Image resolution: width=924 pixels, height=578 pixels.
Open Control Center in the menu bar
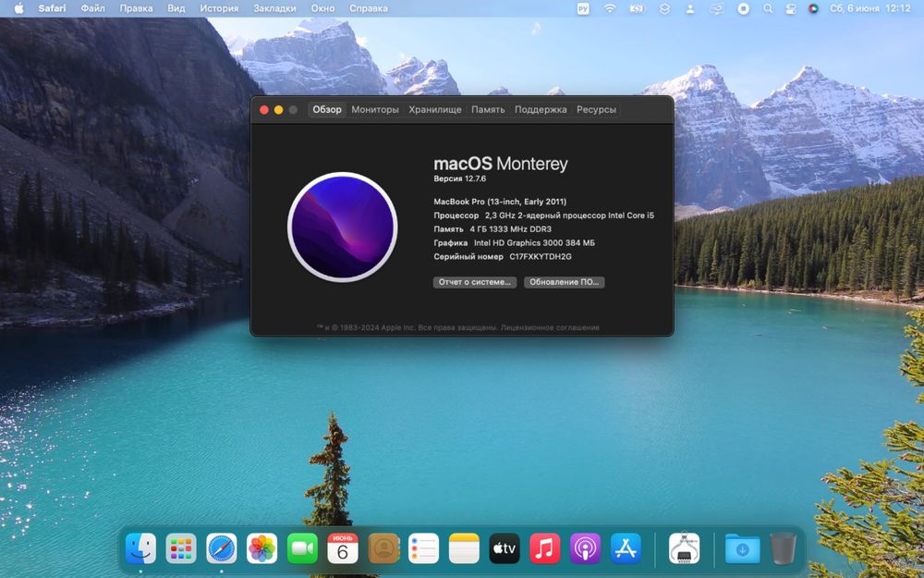pos(791,8)
